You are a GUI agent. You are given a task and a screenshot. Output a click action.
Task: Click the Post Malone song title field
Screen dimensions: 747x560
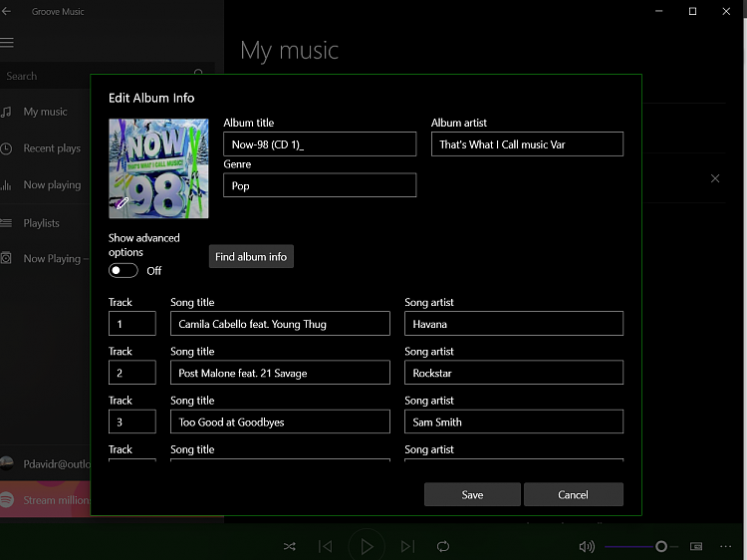coord(280,373)
